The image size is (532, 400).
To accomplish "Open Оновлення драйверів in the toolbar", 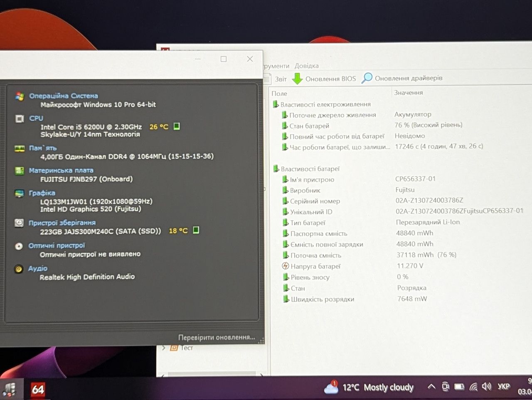I will [x=402, y=78].
